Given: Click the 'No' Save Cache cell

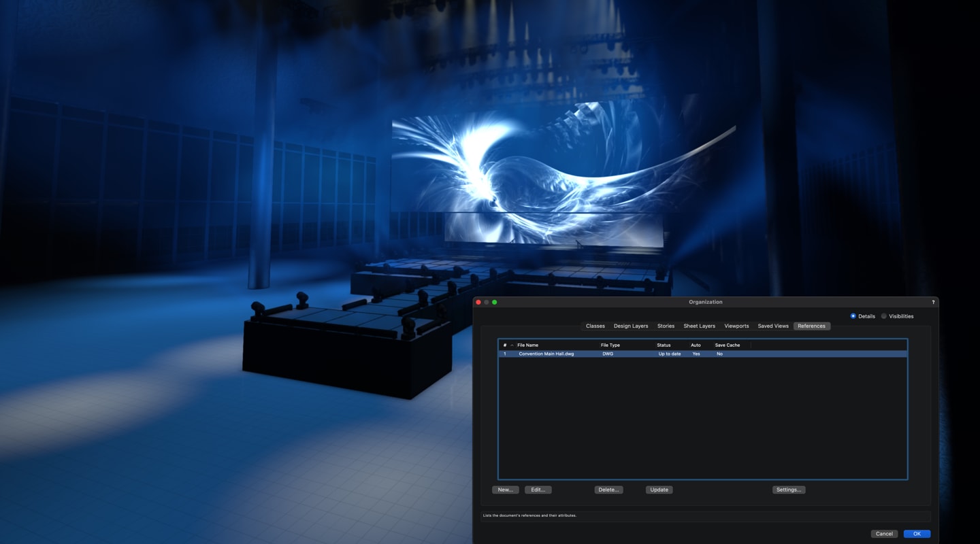Looking at the screenshot, I should coord(719,354).
